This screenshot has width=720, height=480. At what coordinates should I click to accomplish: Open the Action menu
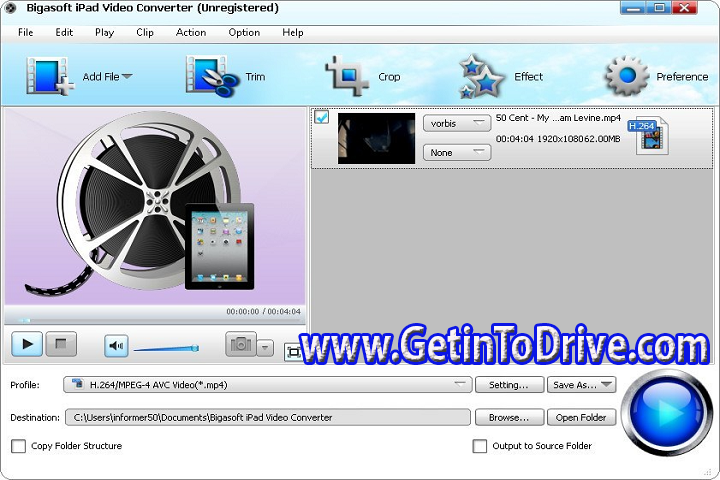click(191, 33)
